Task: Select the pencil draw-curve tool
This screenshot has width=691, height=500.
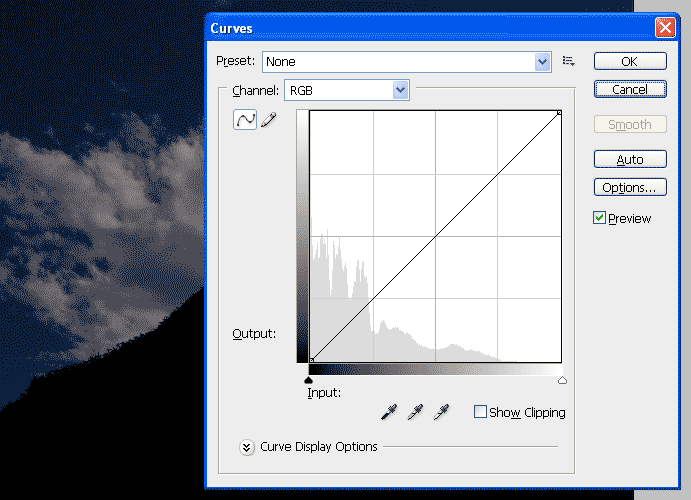Action: click(x=268, y=119)
